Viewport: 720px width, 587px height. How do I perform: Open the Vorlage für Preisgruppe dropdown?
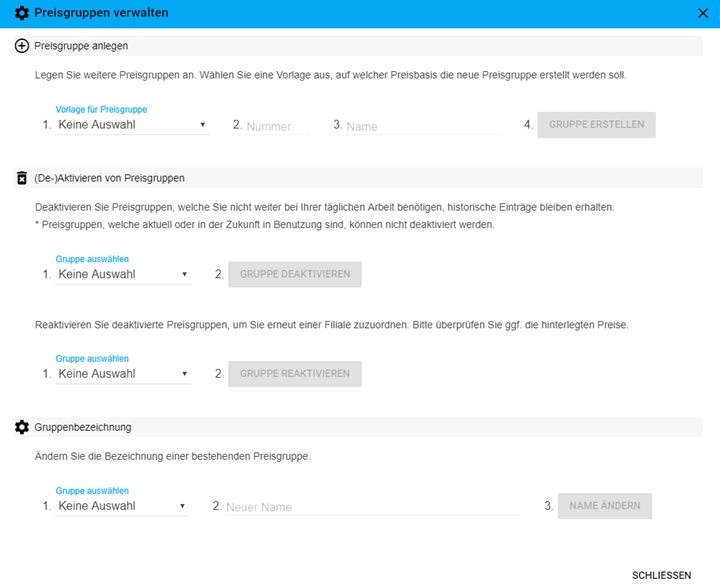(132, 125)
